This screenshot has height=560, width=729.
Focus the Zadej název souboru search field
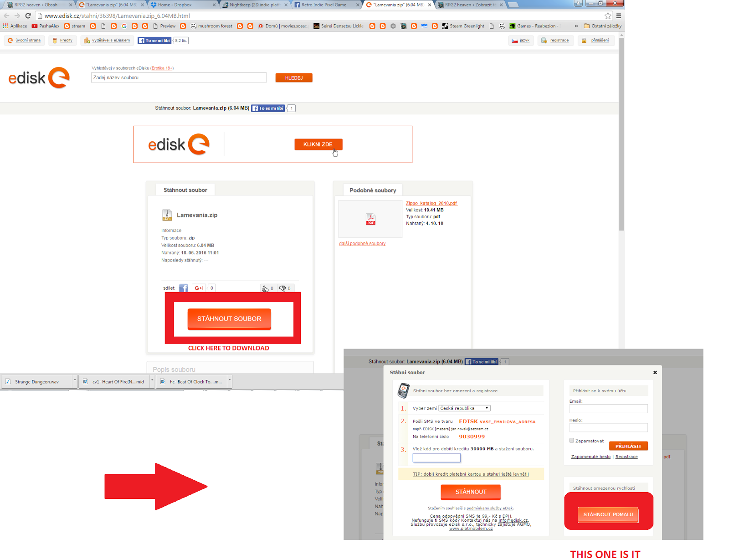click(x=179, y=78)
